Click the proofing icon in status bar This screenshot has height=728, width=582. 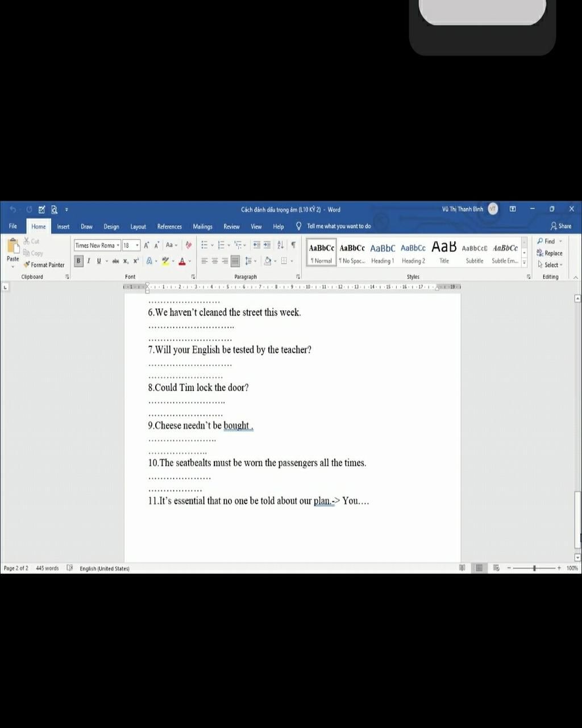70,568
